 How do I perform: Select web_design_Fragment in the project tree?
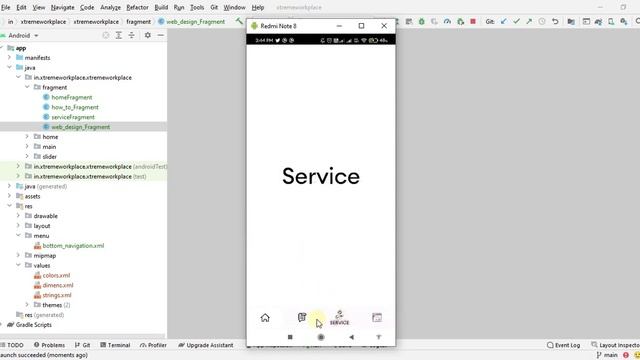coord(80,127)
